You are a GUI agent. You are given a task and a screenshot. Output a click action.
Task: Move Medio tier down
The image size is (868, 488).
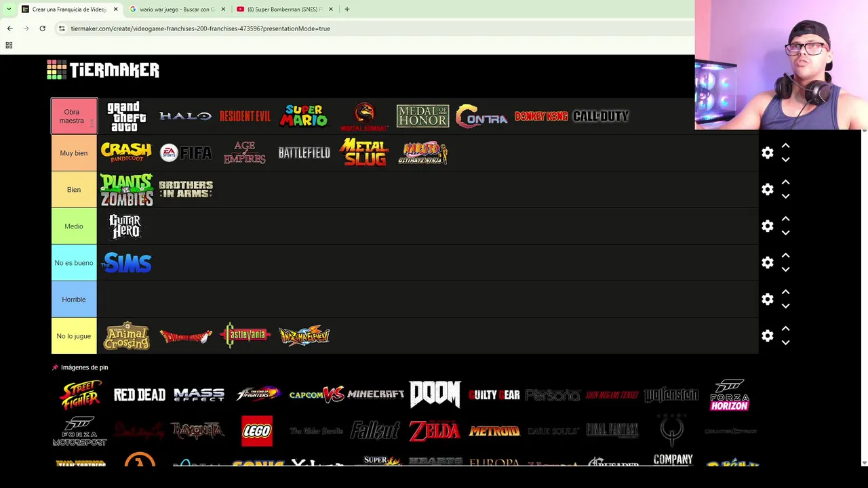pos(785,233)
